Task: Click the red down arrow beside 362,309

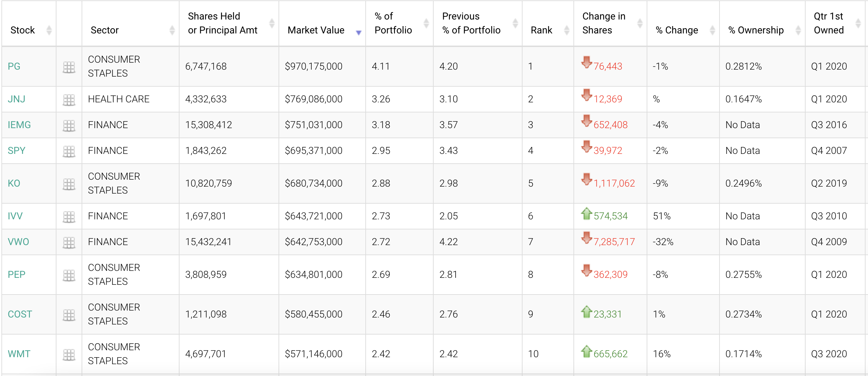Action: coord(587,271)
